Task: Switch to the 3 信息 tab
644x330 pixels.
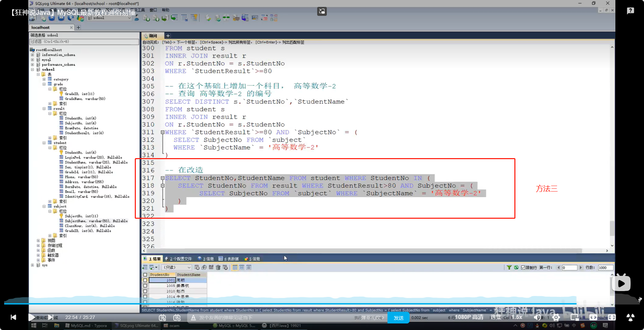Action: 206,259
